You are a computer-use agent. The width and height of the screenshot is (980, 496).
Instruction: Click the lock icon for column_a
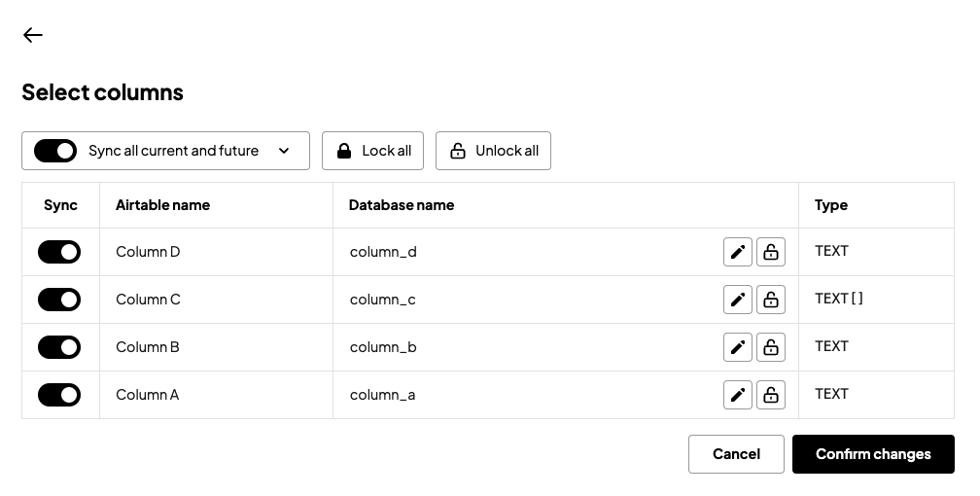[x=771, y=395]
